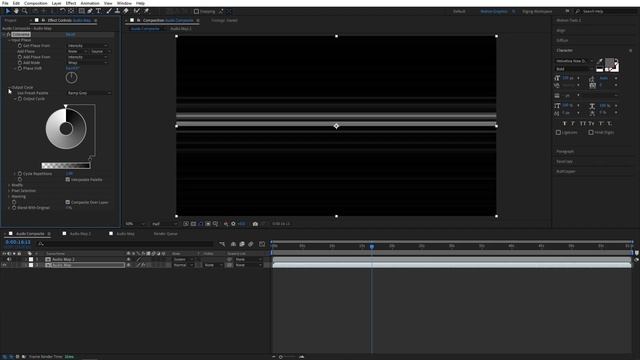Select the Pen tool
The image size is (640, 360).
click(90, 11)
